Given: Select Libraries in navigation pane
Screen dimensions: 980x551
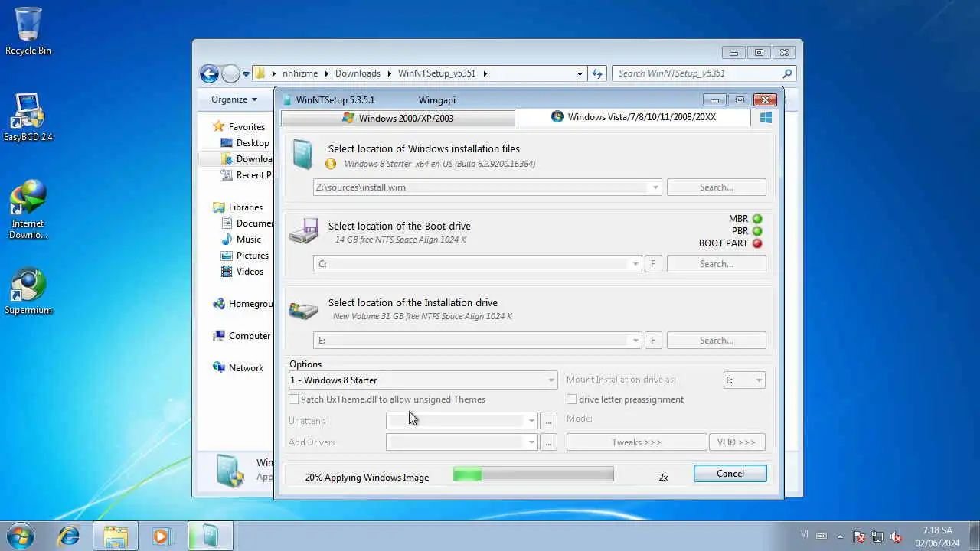Looking at the screenshot, I should 245,207.
